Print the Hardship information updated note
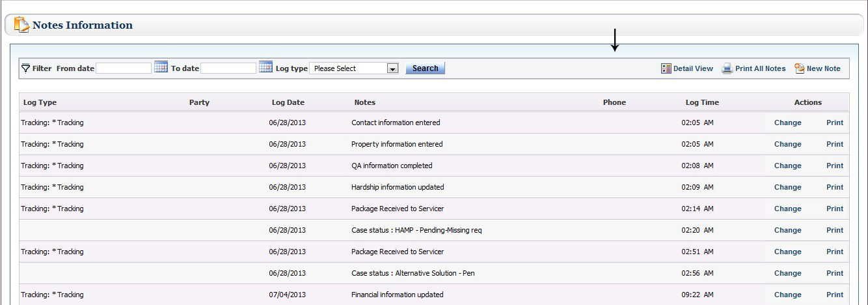Screen dimensions: 868x305 coord(835,187)
